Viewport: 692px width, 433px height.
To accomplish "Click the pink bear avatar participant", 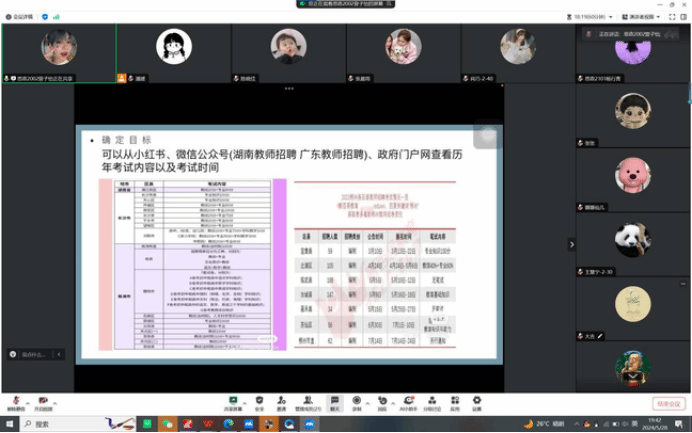I will [x=632, y=175].
